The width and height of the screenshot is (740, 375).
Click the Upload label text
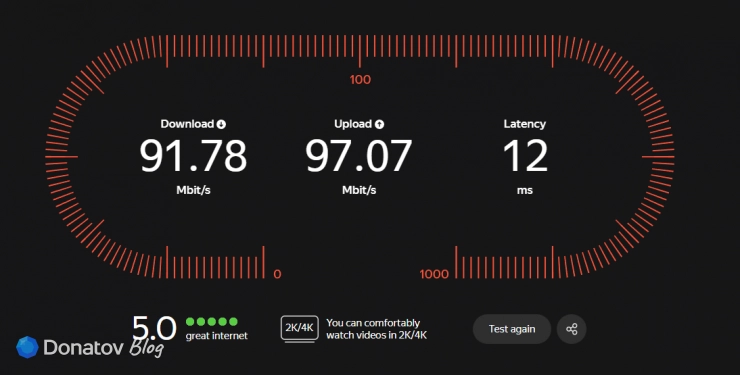353,124
